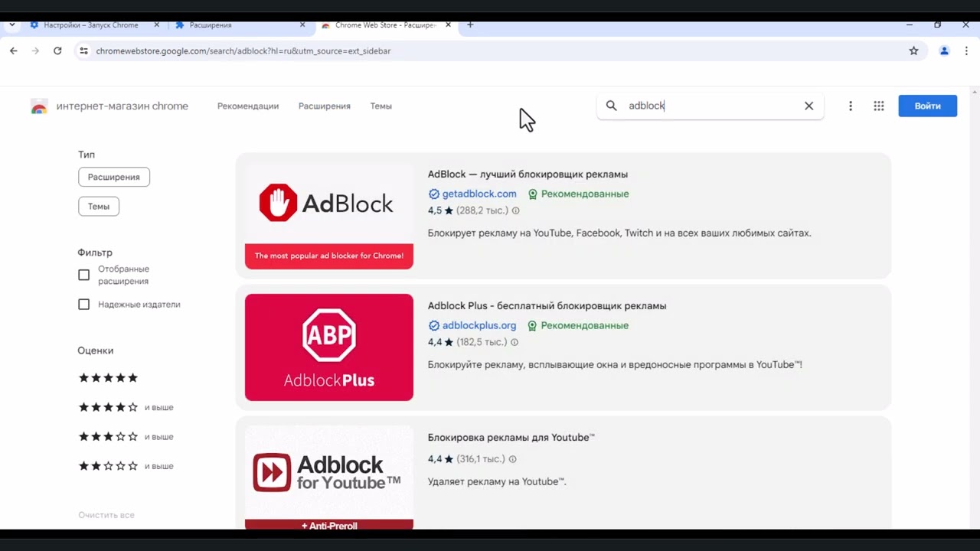980x551 pixels.
Task: Open Темы in store navigation
Action: [x=381, y=106]
